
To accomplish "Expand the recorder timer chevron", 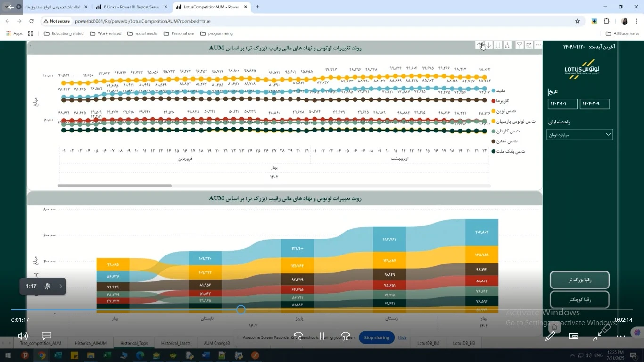I will pyautogui.click(x=60, y=286).
